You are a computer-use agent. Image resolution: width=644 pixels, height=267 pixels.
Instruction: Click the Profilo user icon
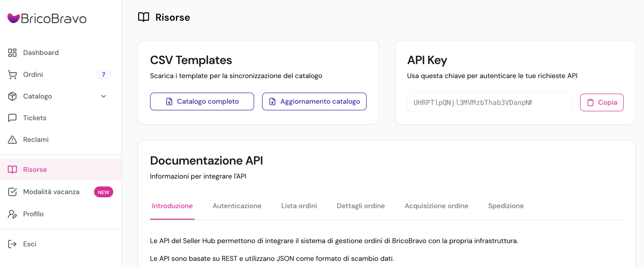[x=12, y=214]
